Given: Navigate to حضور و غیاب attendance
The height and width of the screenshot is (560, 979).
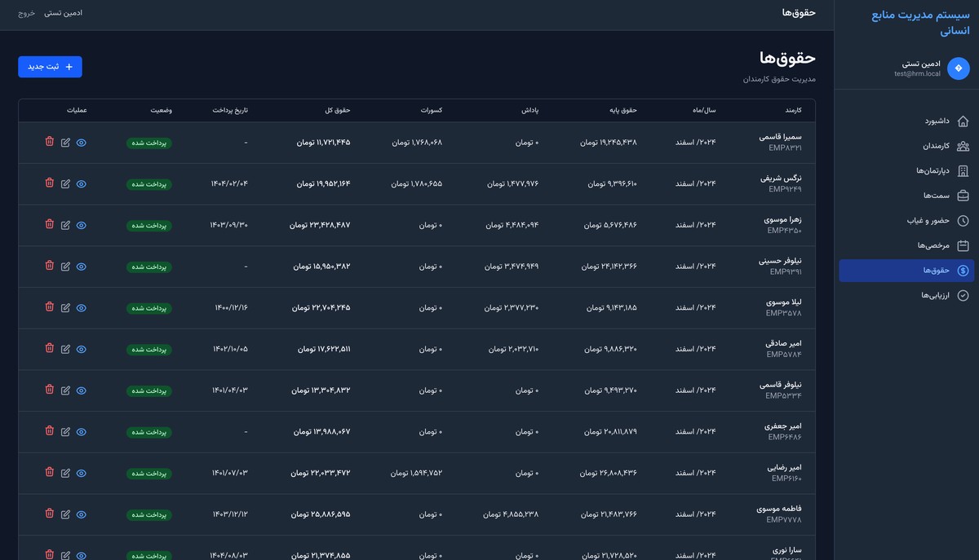Looking at the screenshot, I should 937,221.
